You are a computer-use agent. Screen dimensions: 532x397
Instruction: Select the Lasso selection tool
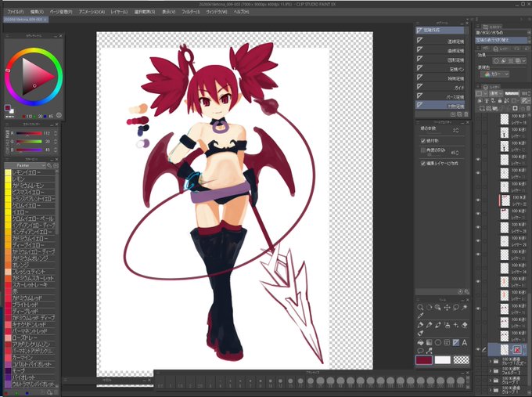pos(455,308)
